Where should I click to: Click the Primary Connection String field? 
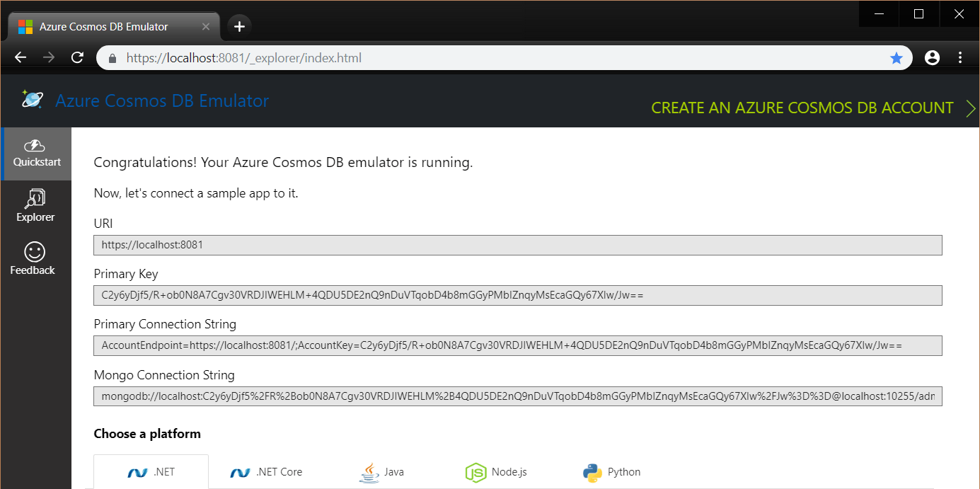(518, 345)
